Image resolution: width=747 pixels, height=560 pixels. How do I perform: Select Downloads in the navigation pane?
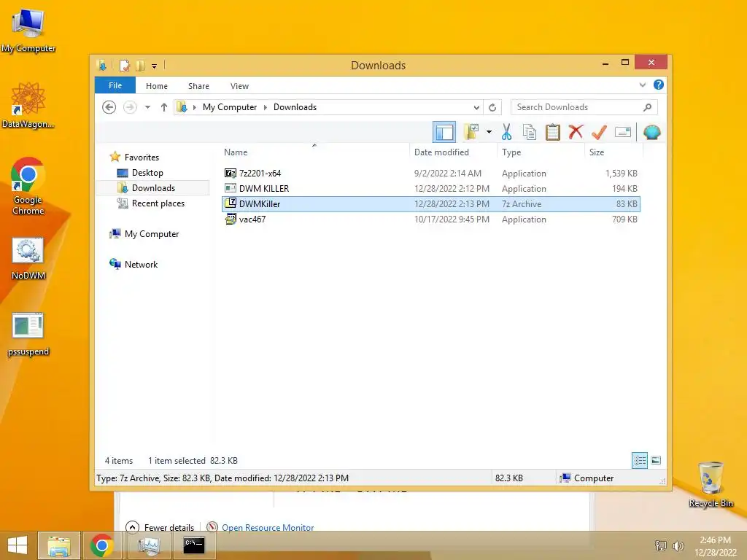tap(153, 187)
